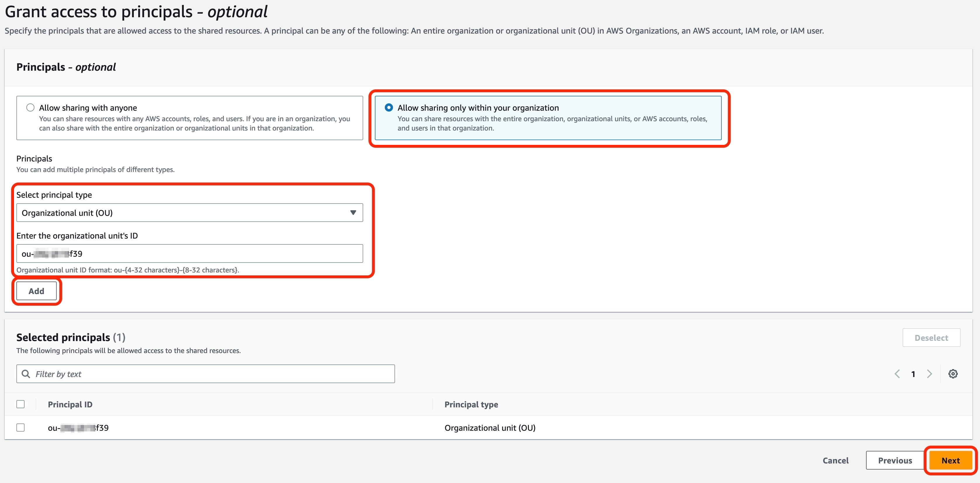Select page 1 in pagination
Image resolution: width=980 pixels, height=483 pixels.
913,374
